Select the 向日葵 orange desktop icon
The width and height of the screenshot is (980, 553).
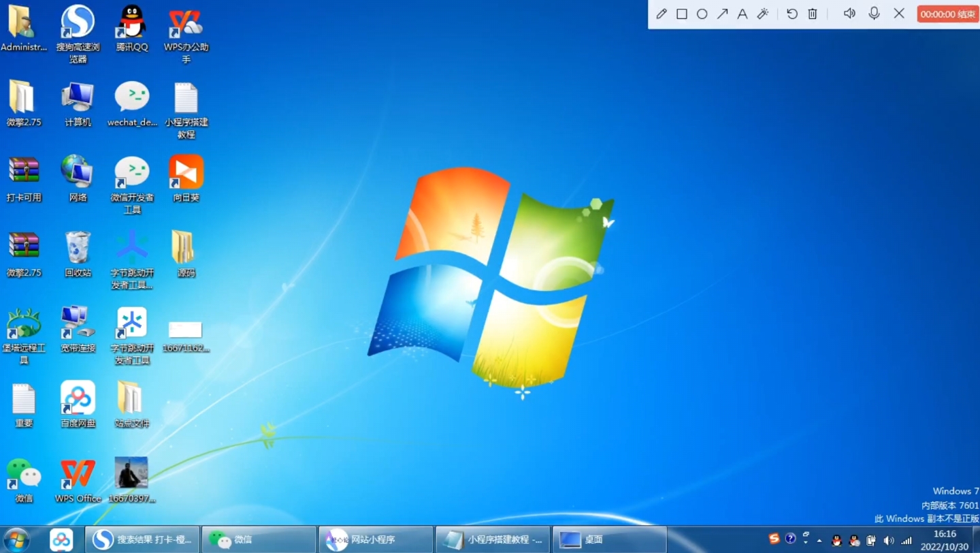186,179
